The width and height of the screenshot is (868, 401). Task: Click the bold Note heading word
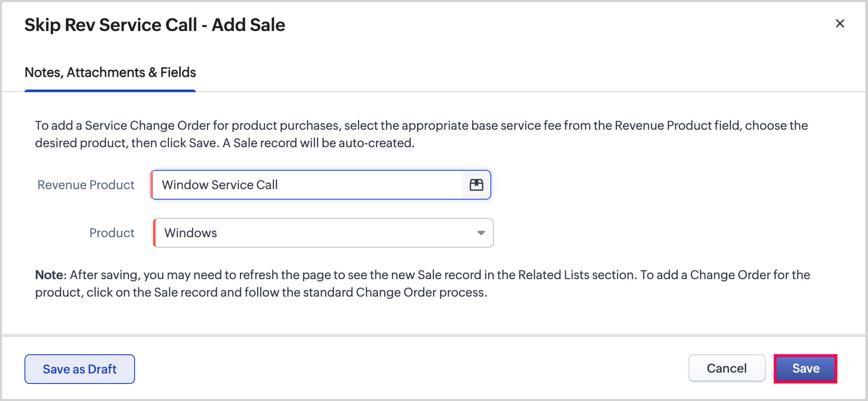coord(49,275)
